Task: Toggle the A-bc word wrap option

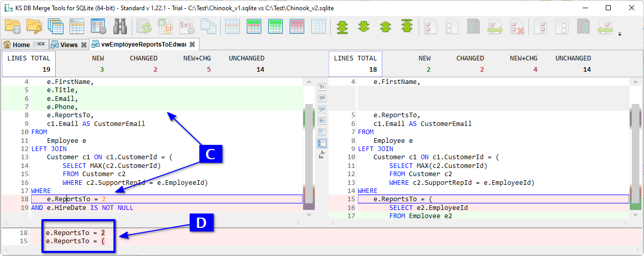Action: coord(322,154)
